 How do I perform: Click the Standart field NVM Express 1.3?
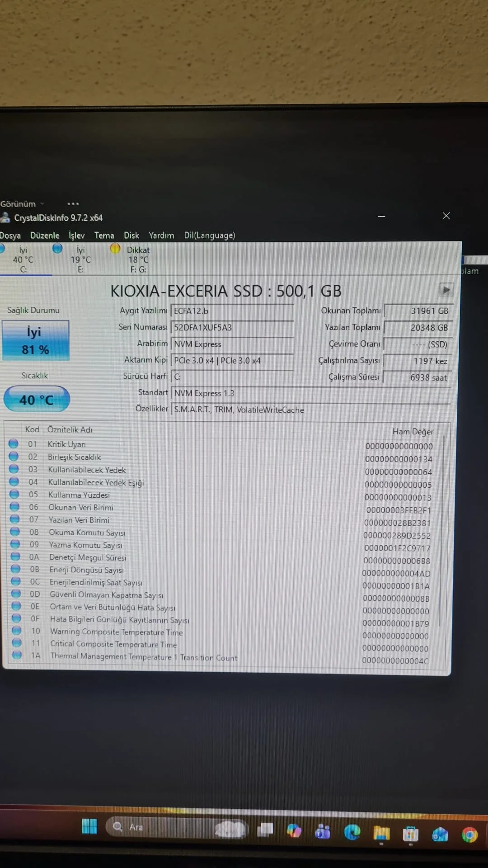click(311, 393)
